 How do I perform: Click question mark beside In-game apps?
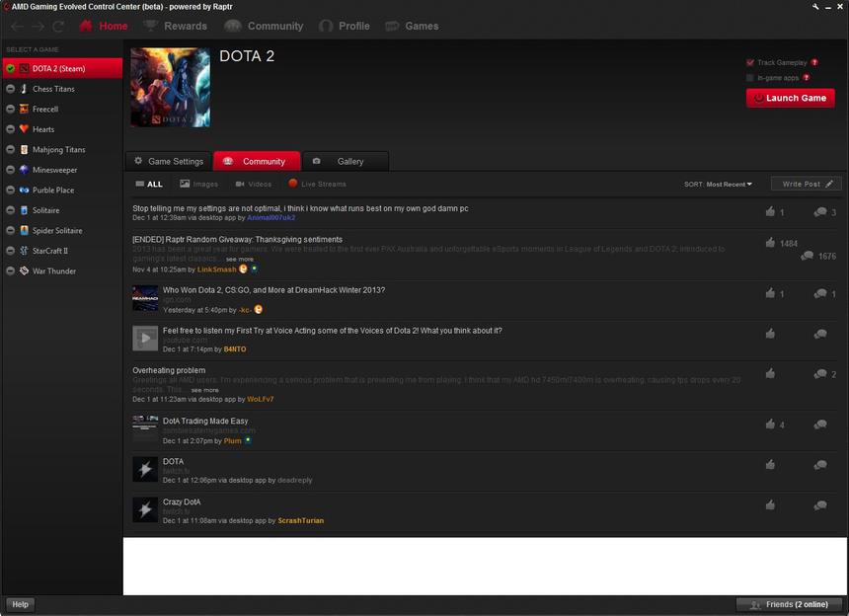click(807, 77)
